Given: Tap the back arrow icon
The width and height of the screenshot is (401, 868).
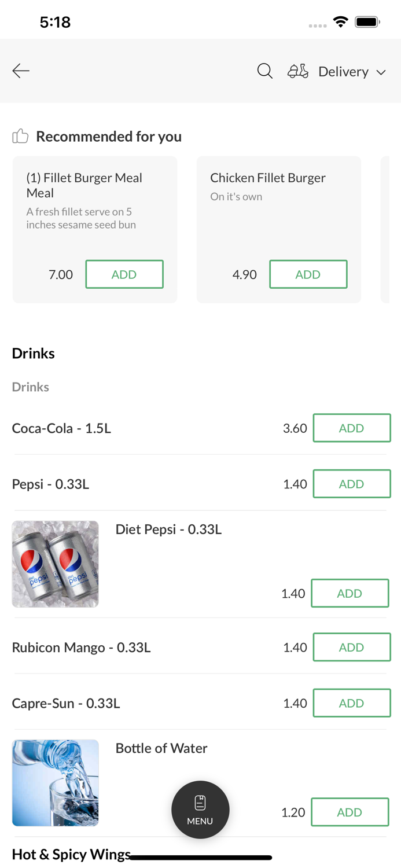Looking at the screenshot, I should 21,71.
